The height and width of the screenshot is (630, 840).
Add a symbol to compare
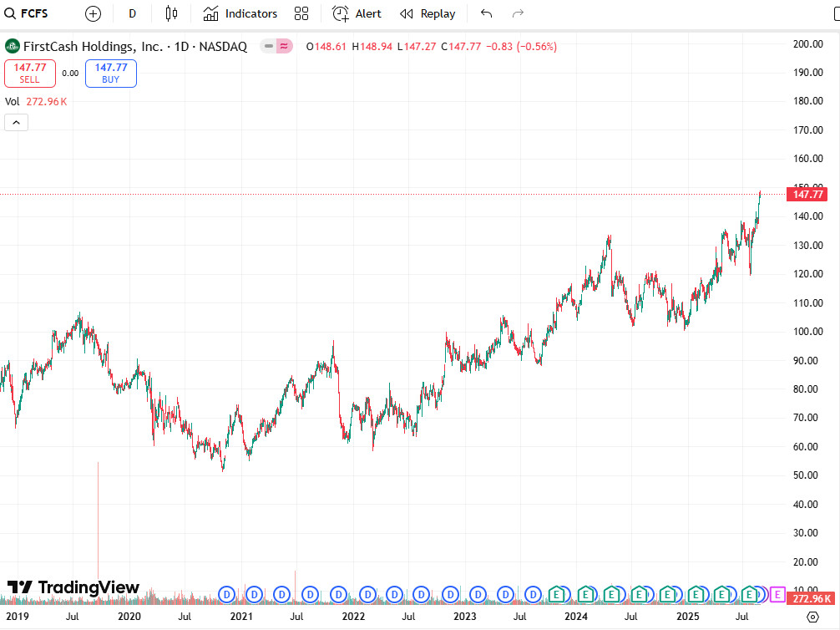coord(94,14)
